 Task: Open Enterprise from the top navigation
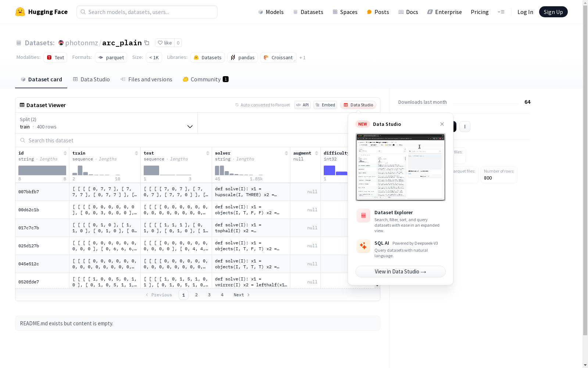pos(445,12)
